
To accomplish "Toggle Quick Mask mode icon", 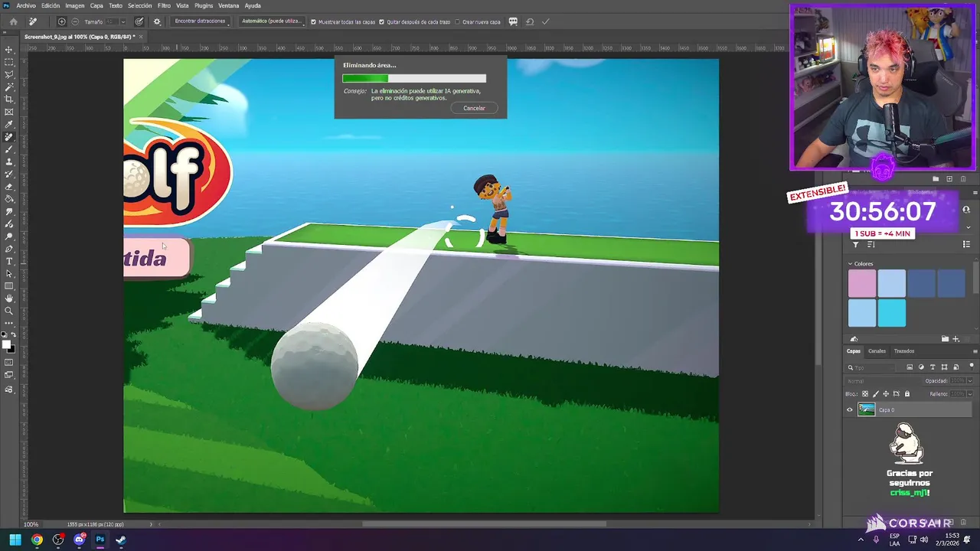I will [x=9, y=362].
